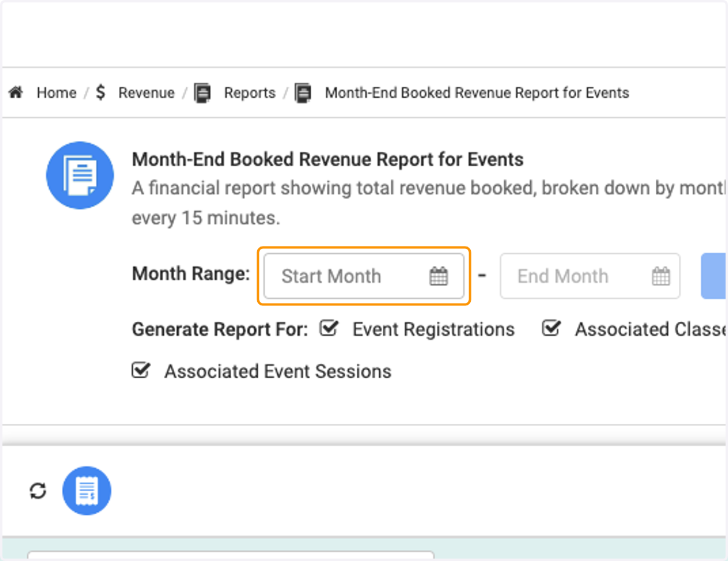
Task: Click the Reports document icon in breadcrumb
Action: (202, 93)
